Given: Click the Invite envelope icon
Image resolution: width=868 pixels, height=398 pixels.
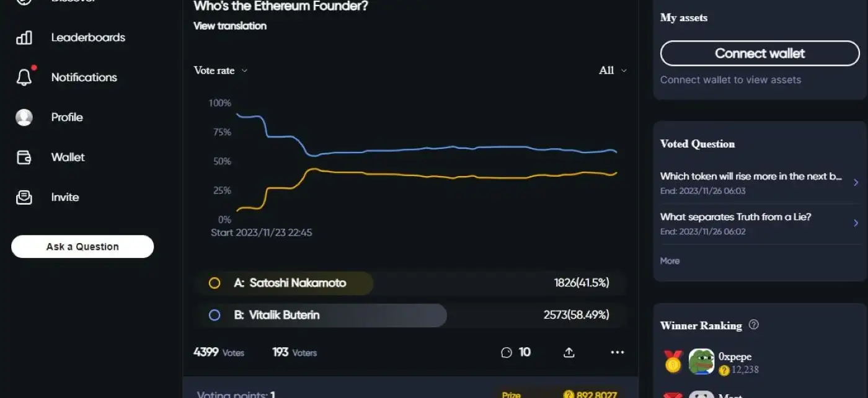Looking at the screenshot, I should point(24,197).
